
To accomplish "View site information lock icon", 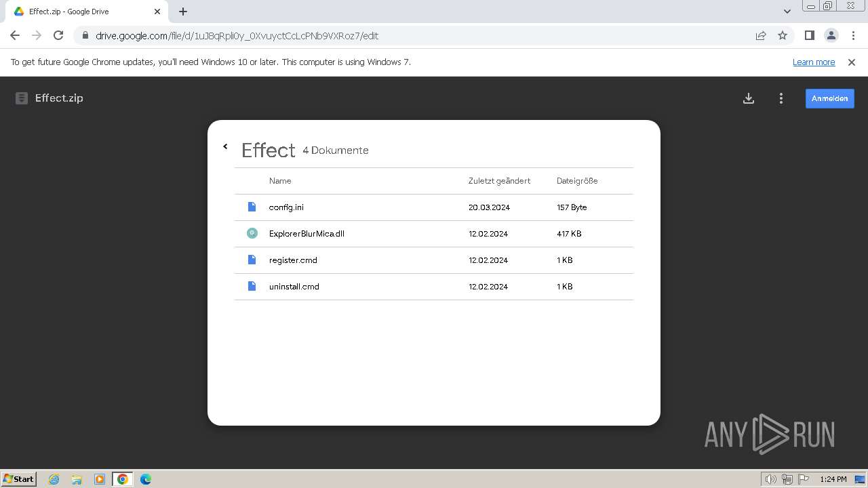I will tap(85, 36).
